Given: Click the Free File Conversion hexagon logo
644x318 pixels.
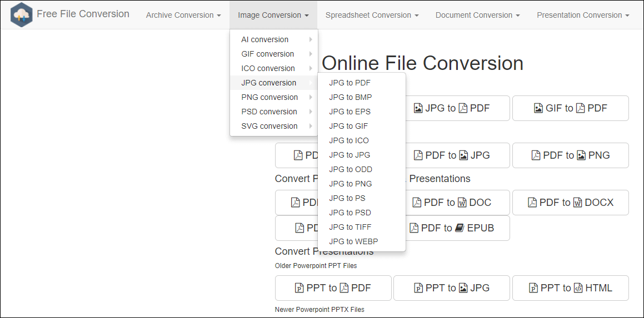Looking at the screenshot, I should (21, 15).
